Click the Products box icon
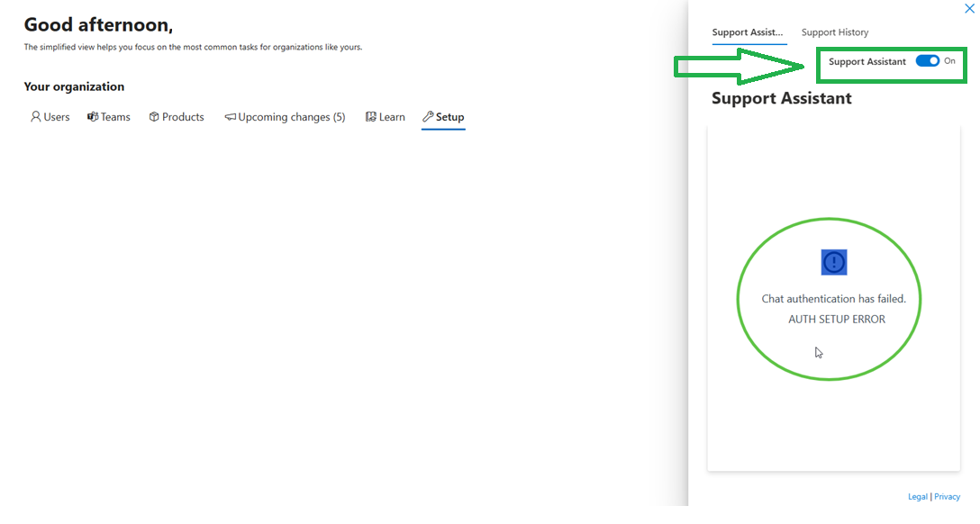 coord(154,117)
